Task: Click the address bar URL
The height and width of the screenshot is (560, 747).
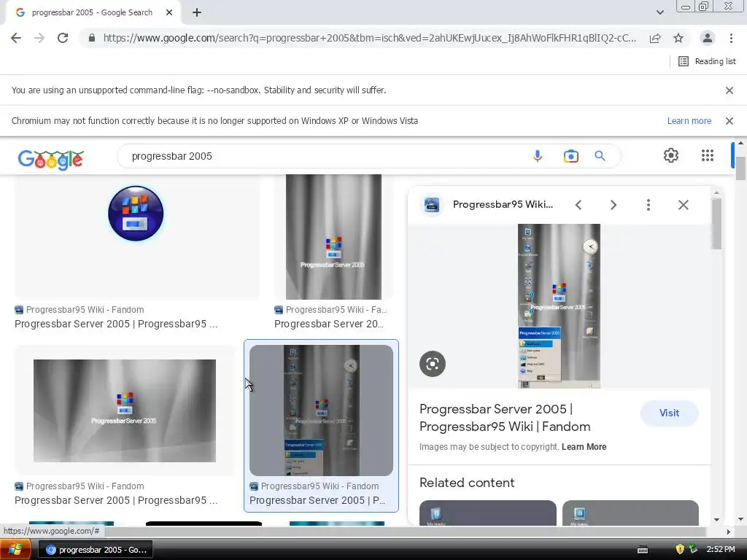Action: pyautogui.click(x=369, y=38)
